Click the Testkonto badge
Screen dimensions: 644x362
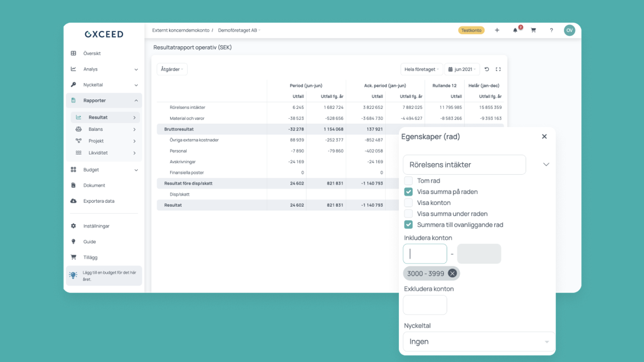click(471, 30)
